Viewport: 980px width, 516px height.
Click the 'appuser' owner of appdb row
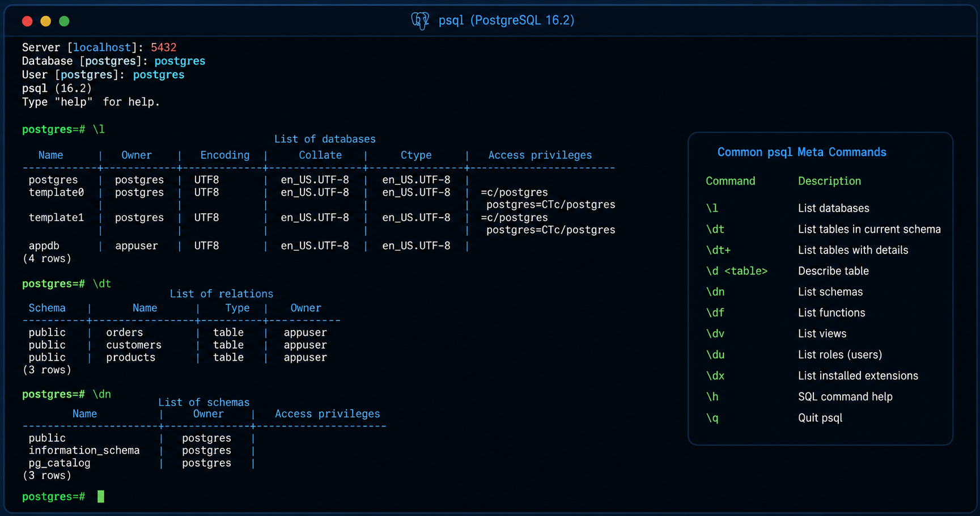tap(137, 246)
